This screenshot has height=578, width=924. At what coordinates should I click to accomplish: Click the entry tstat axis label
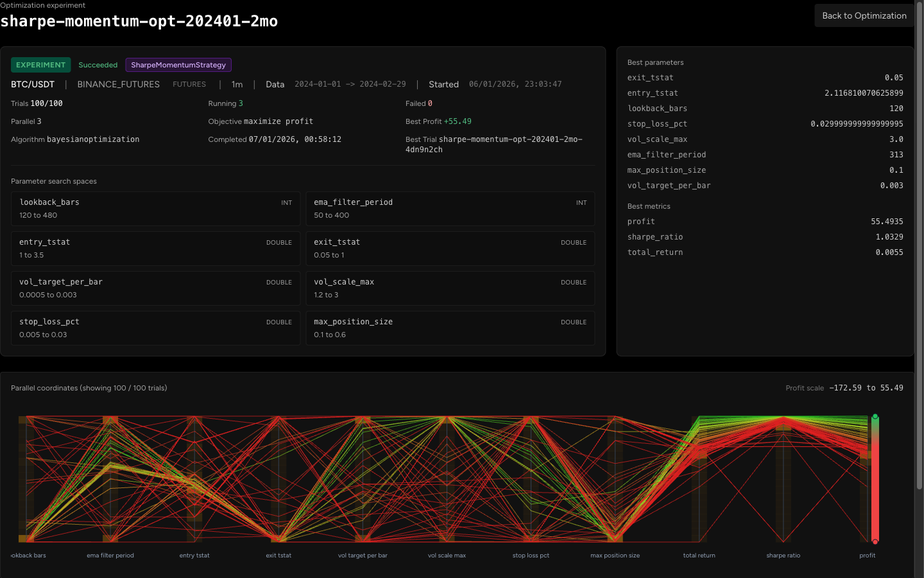(194, 556)
